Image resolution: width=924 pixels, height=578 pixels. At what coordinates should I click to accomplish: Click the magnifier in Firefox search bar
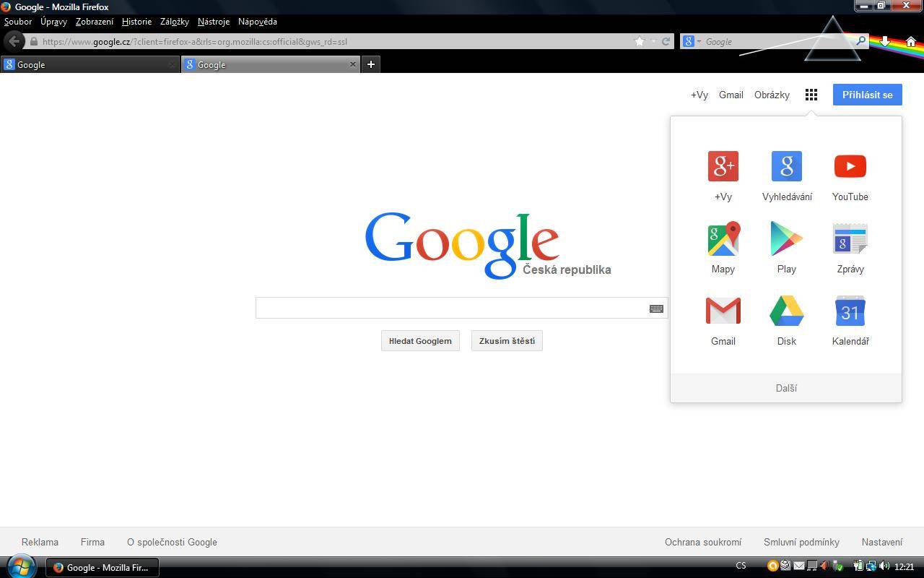tap(860, 41)
